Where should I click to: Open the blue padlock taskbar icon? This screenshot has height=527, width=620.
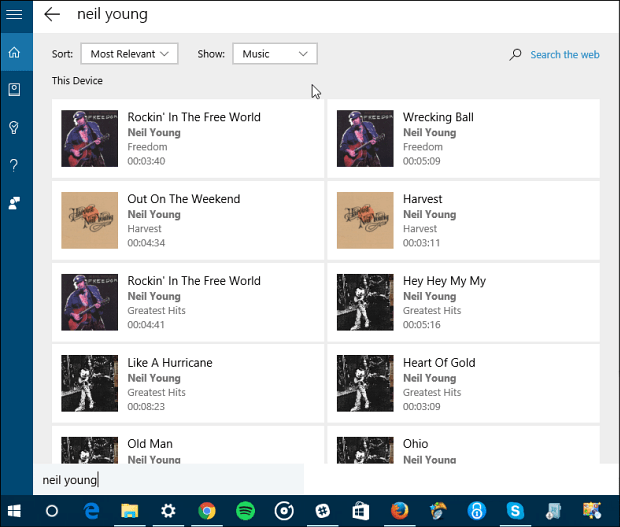tap(477, 511)
